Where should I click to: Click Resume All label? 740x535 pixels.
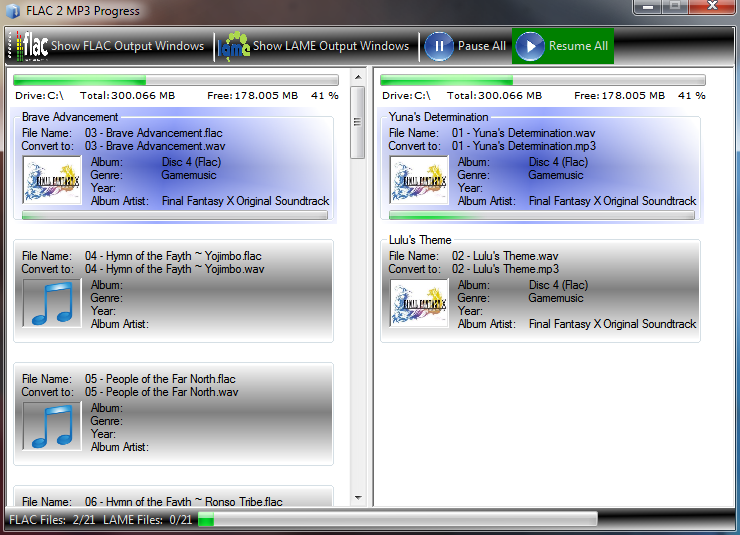click(578, 46)
